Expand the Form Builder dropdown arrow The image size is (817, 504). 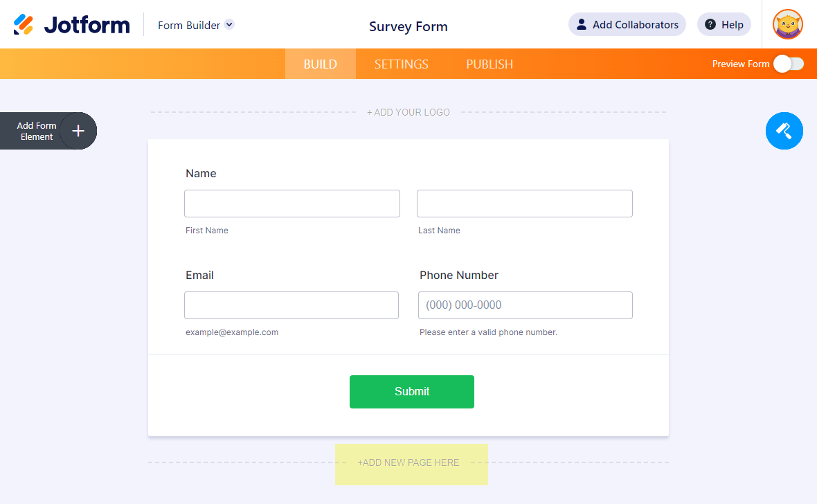pyautogui.click(x=229, y=25)
